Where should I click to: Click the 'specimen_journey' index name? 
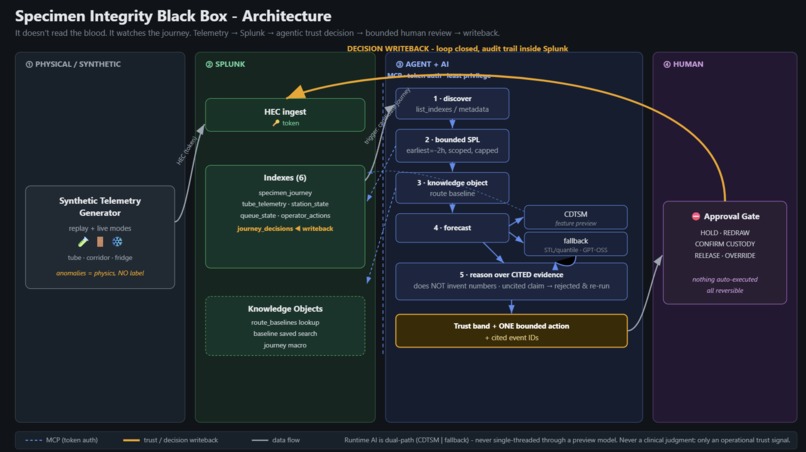click(x=285, y=193)
